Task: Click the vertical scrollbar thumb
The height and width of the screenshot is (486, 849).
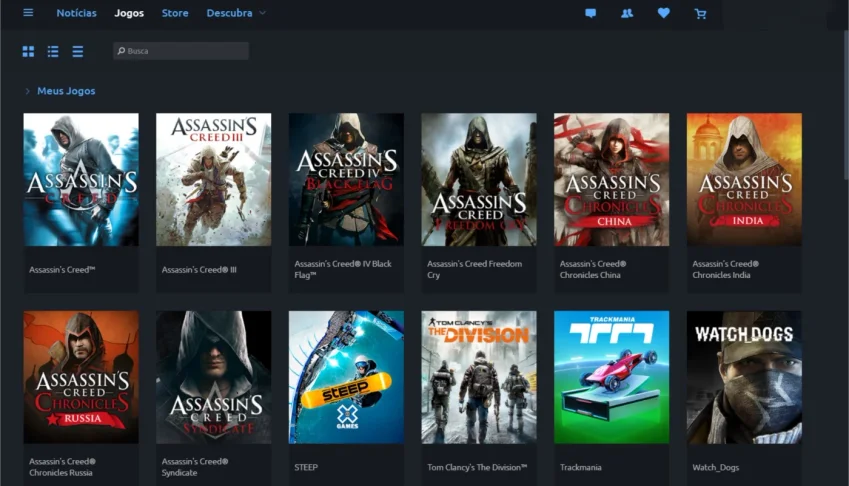Action: [x=846, y=103]
